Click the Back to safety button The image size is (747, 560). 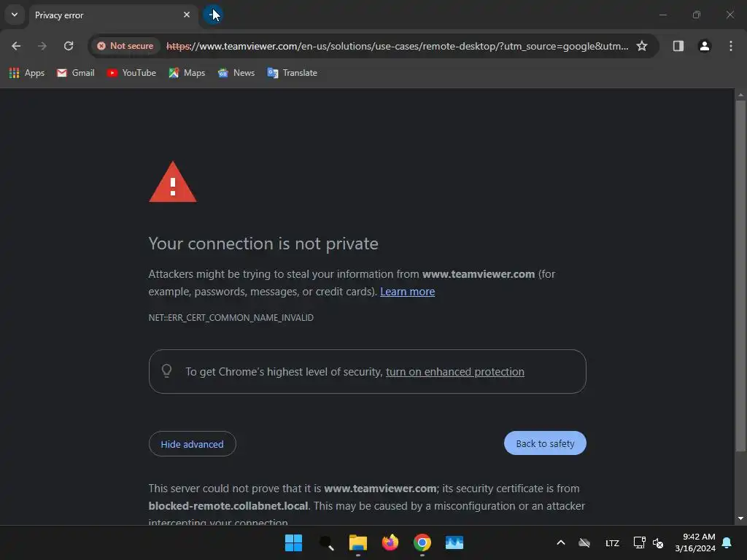(545, 443)
